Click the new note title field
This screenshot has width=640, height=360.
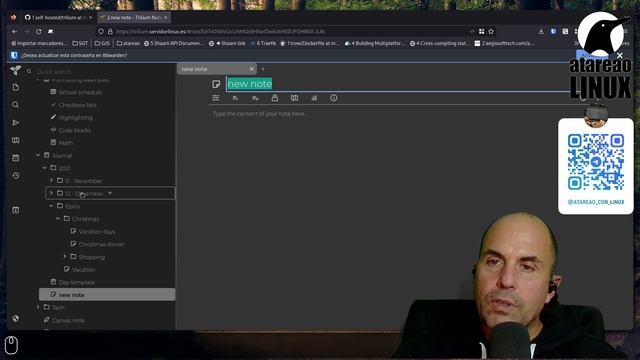tap(397, 84)
